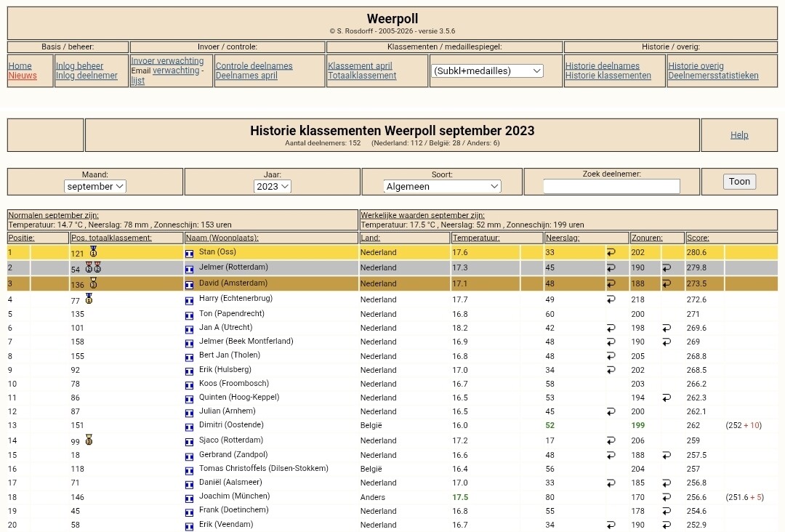Click the medal icon in Sjaco (Rotterdam) row
The height and width of the screenshot is (532, 785).
click(89, 440)
